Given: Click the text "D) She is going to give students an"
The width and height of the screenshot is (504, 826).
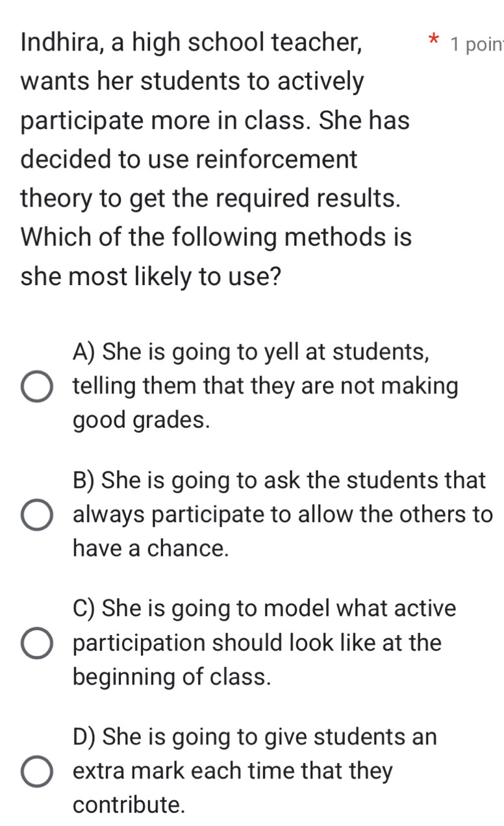Looking at the screenshot, I should tap(255, 736).
